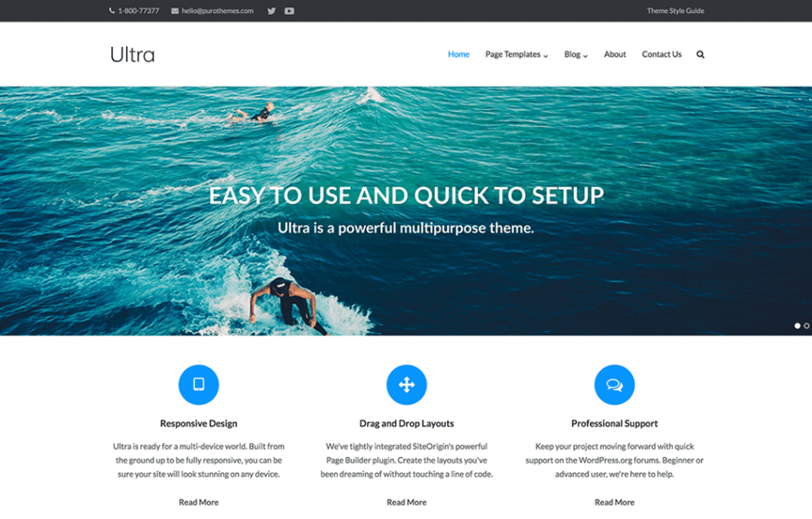The image size is (812, 519).
Task: Open the YouTube icon link
Action: [289, 11]
